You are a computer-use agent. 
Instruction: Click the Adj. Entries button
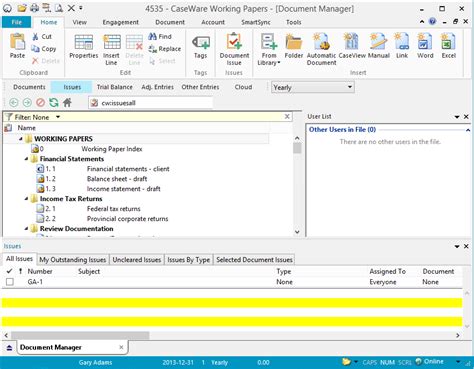157,87
